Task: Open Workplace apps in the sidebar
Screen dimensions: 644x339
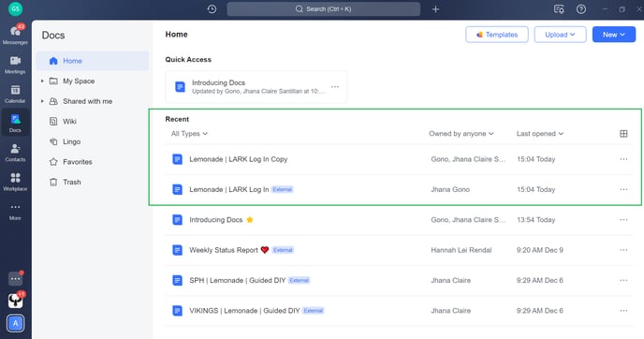Action: tap(15, 182)
